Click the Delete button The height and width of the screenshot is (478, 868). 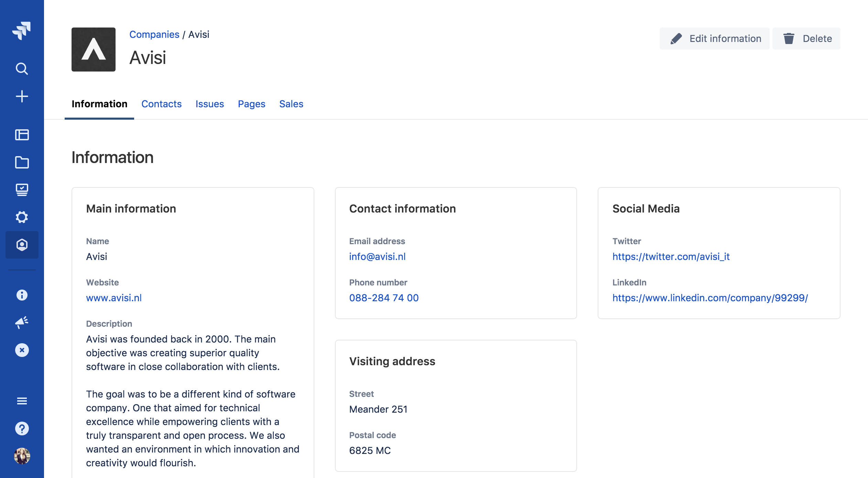click(806, 39)
